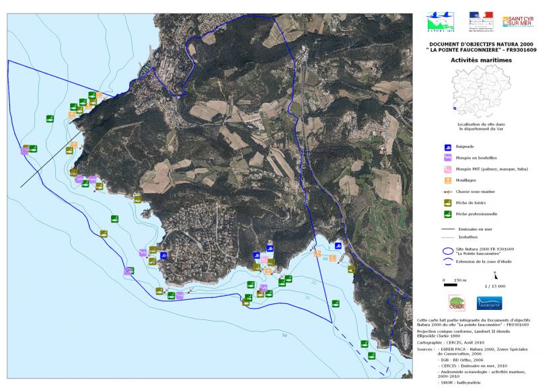
Task: Click the document title Natura 2000 text
Action: (480, 46)
